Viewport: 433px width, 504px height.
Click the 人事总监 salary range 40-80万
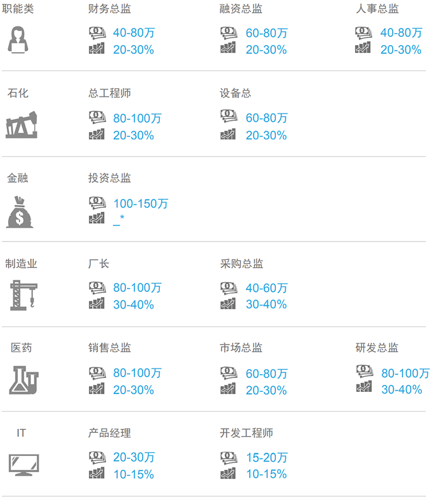[x=401, y=33]
